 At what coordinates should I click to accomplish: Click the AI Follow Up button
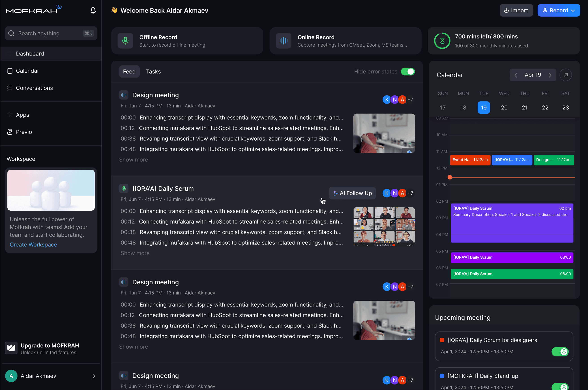click(x=352, y=193)
